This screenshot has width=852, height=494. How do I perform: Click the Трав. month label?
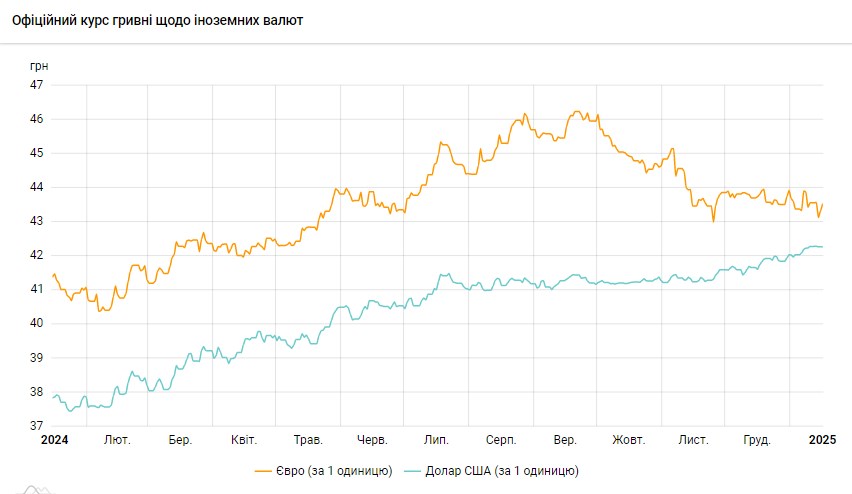[x=308, y=440]
